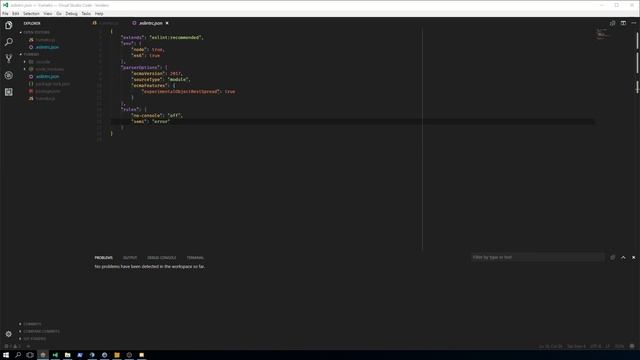The width and height of the screenshot is (640, 360).
Task: Click the "no-console" rule line in editor
Action: click(157, 116)
